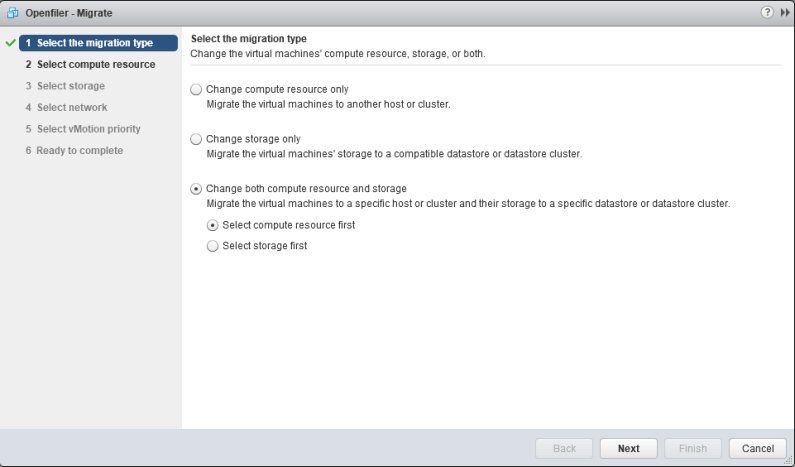
Task: Click the double-arrow expand icon in title bar
Action: (x=784, y=12)
